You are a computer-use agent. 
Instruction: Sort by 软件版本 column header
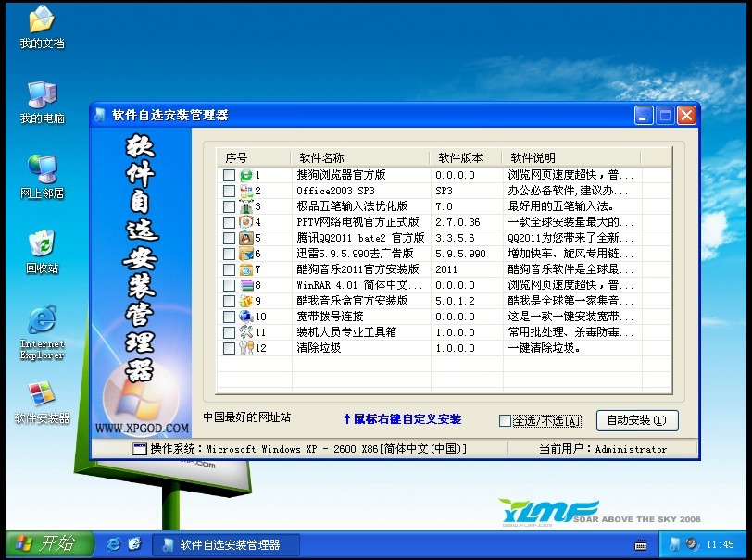pyautogui.click(x=466, y=157)
